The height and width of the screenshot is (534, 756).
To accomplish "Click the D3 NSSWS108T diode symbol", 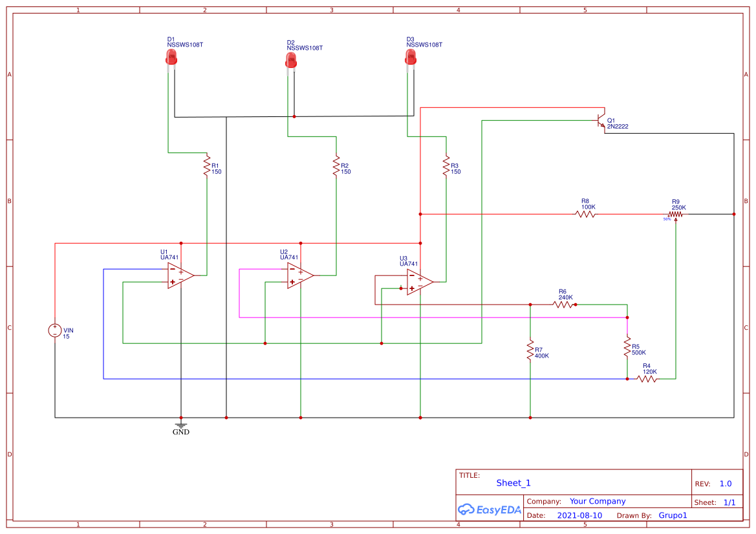I will [411, 58].
